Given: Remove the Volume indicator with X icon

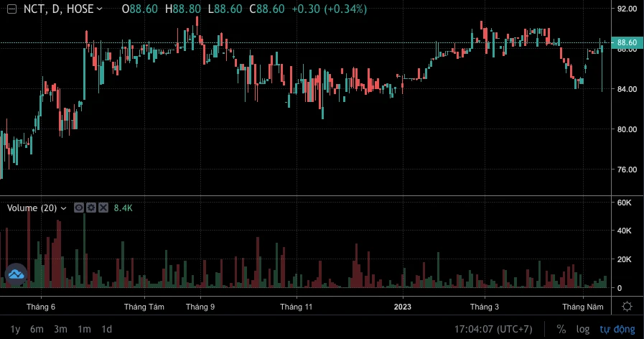Looking at the screenshot, I should [x=103, y=208].
